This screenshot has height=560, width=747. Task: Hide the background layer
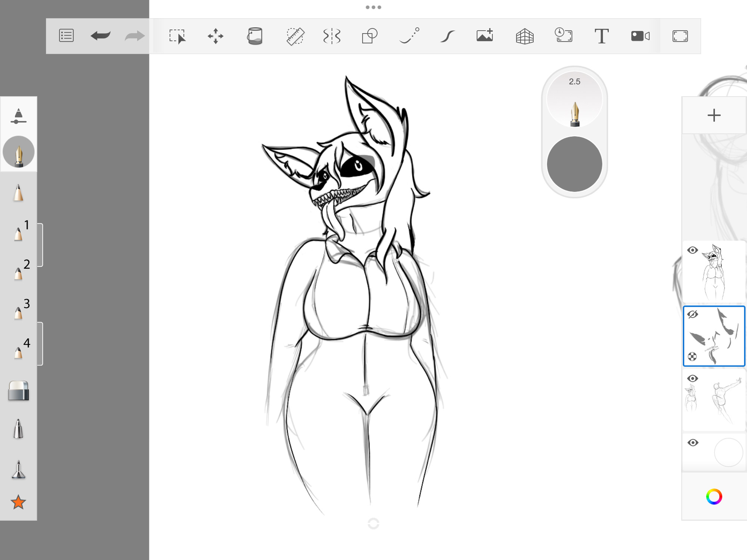692,443
